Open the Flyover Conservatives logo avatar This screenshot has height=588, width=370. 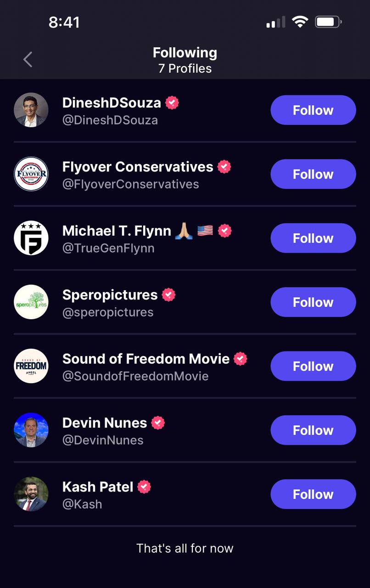coord(31,174)
